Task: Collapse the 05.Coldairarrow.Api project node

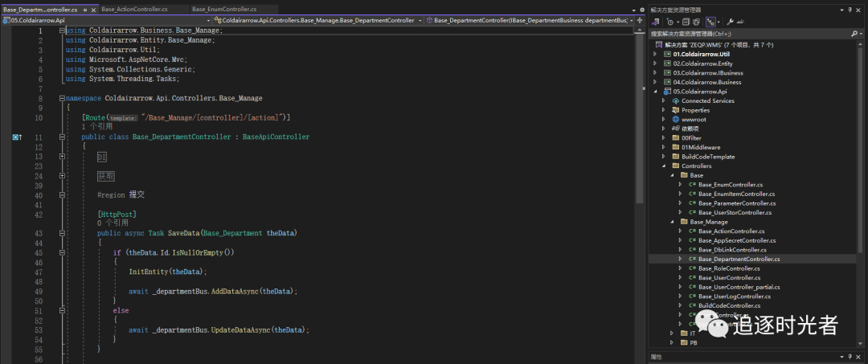Action: click(656, 92)
